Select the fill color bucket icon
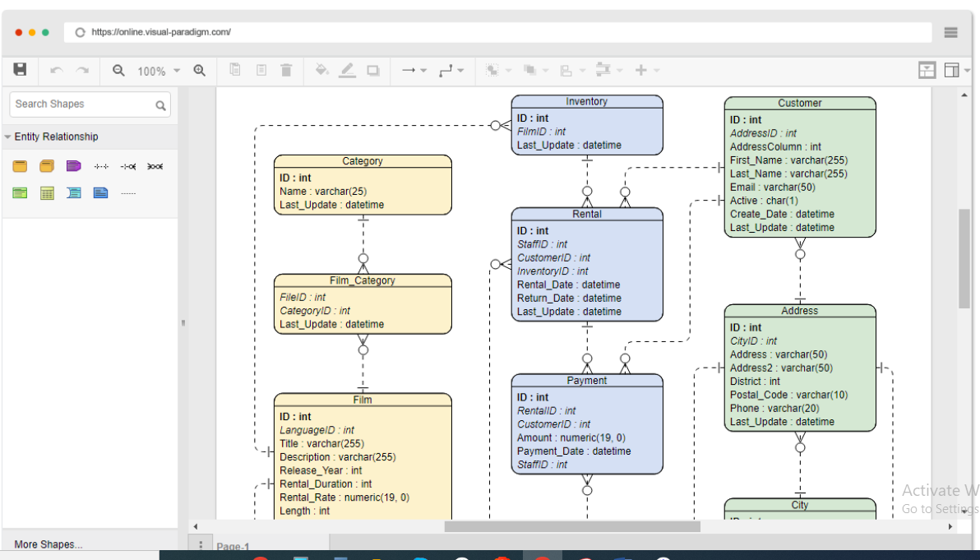The image size is (980, 560). point(321,71)
